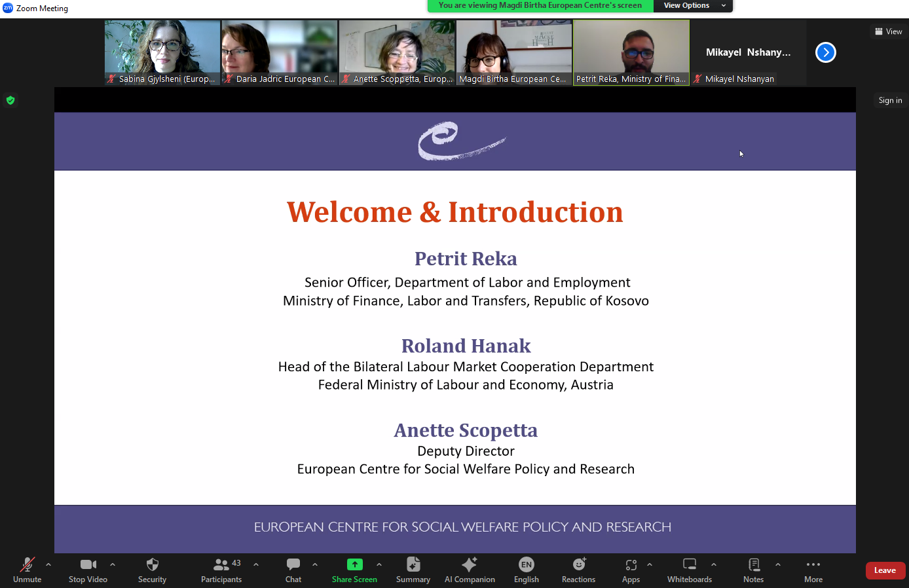909x588 pixels.
Task: Unmute the microphone
Action: (27, 569)
